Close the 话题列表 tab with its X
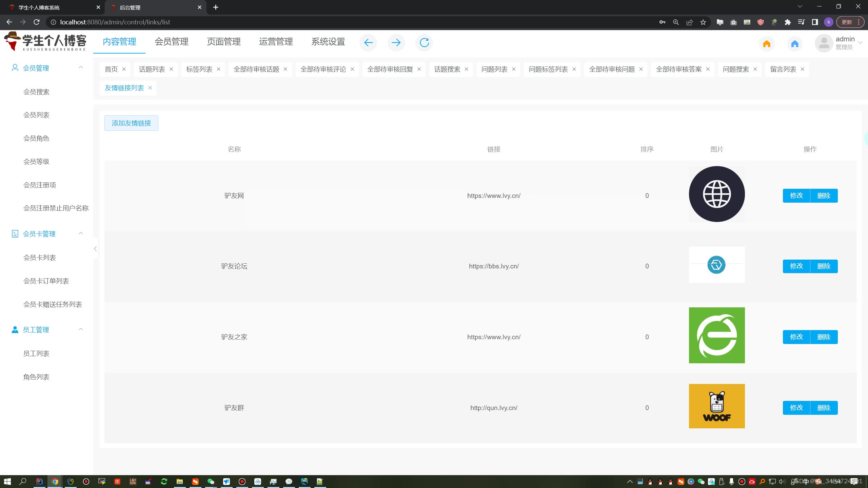 point(171,69)
